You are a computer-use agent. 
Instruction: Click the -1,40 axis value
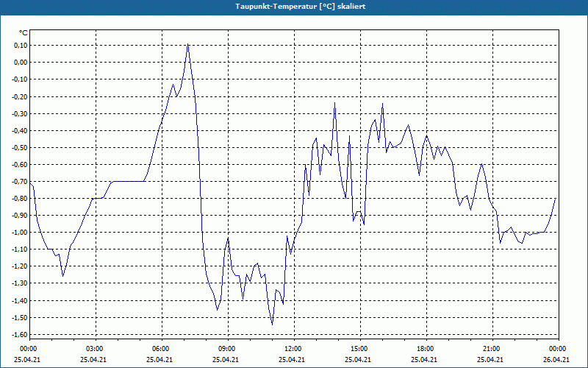(19, 300)
